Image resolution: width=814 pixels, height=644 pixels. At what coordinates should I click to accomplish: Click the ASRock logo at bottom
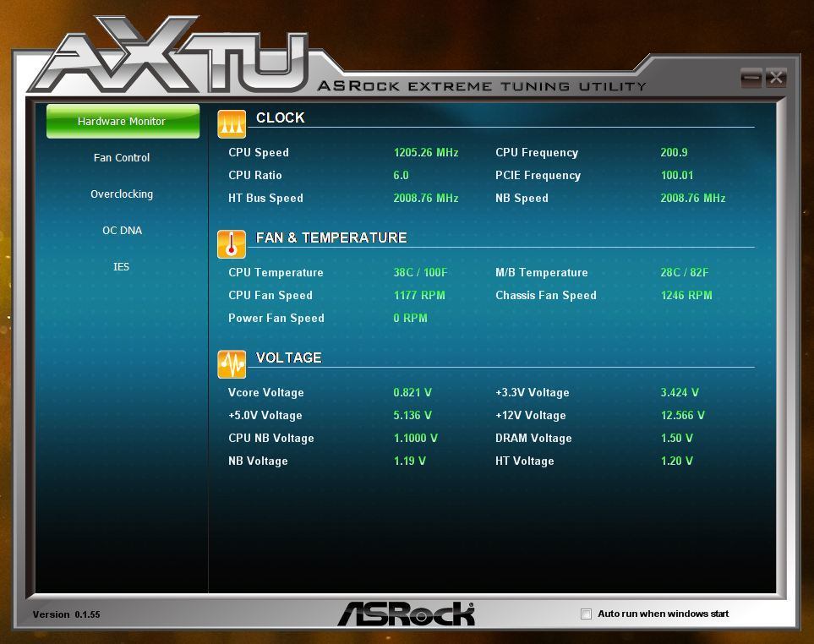click(x=406, y=614)
